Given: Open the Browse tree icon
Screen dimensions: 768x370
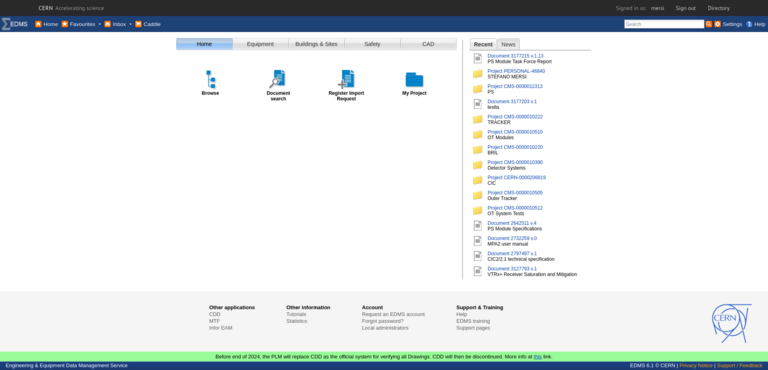Looking at the screenshot, I should pos(211,79).
